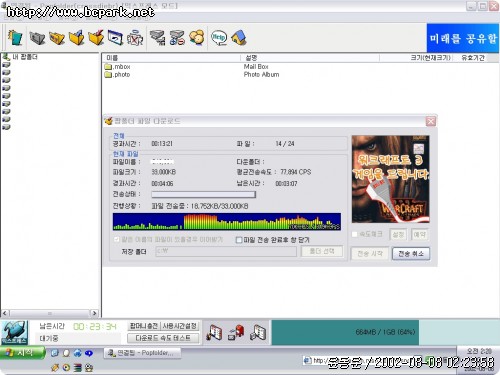Open the address book icon in bottom panel
500x375 pixels.
coord(214,332)
